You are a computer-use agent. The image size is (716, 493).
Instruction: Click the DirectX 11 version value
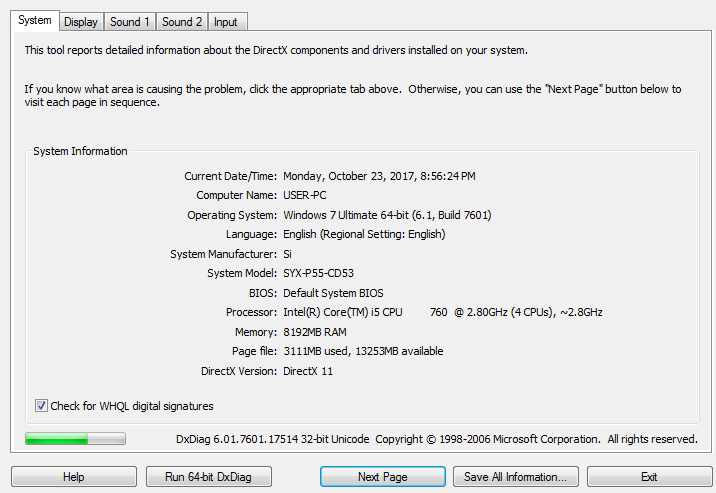click(x=308, y=371)
